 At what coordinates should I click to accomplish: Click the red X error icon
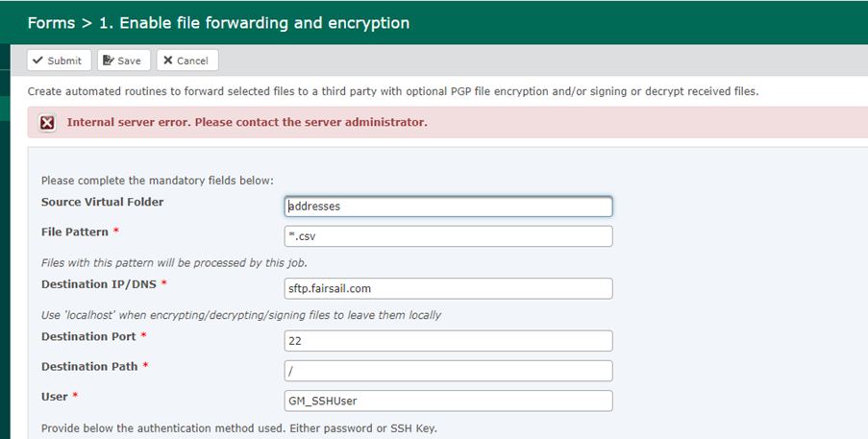tap(48, 123)
